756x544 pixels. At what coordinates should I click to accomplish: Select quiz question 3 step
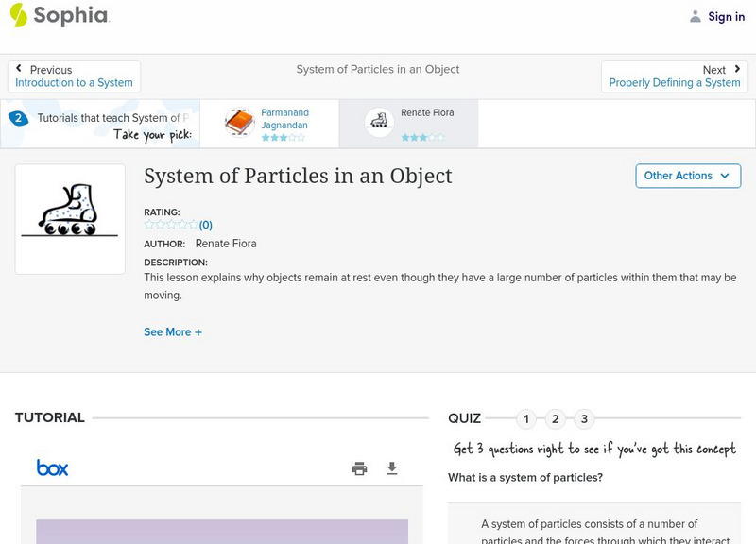(x=584, y=419)
